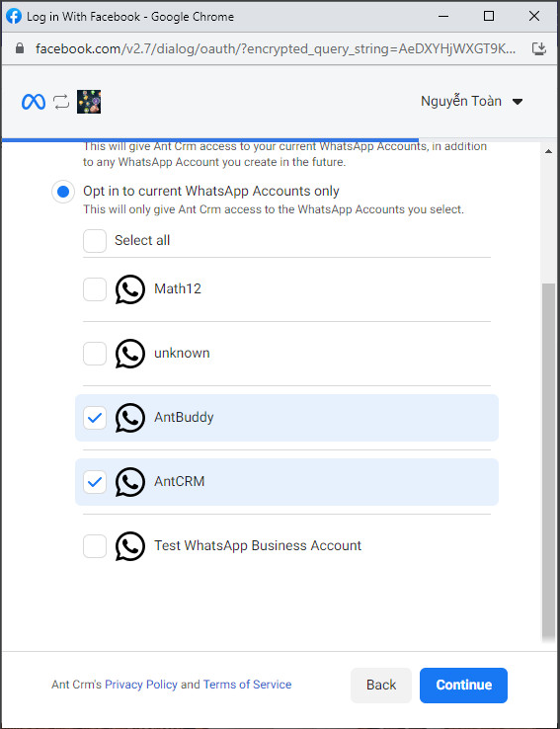Click the WhatsApp icon beside unknown account

click(130, 354)
